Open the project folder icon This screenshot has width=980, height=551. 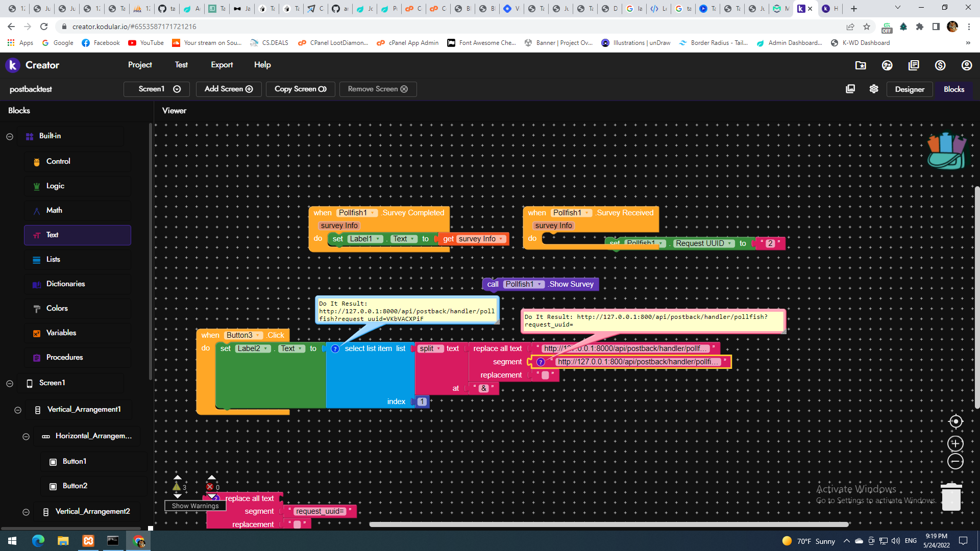[861, 65]
